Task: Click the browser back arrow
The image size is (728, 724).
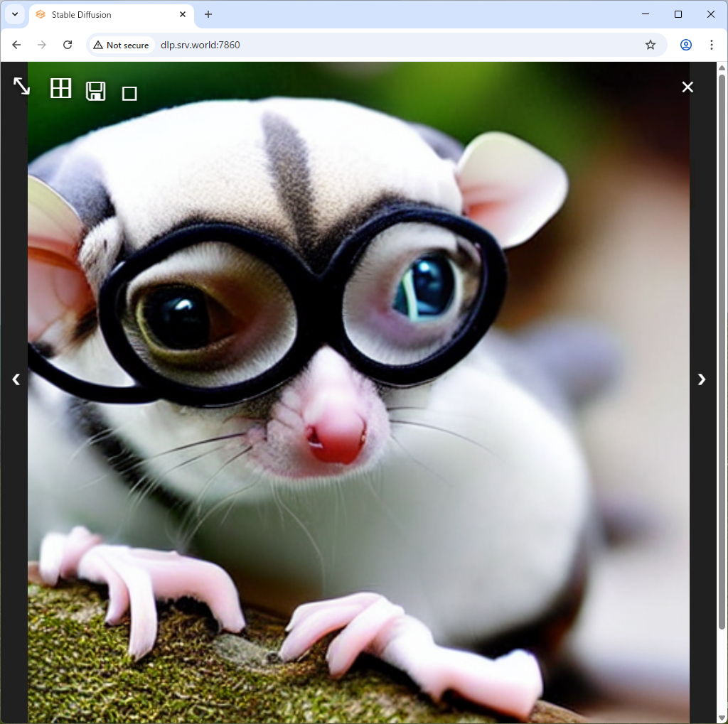Action: [16, 45]
